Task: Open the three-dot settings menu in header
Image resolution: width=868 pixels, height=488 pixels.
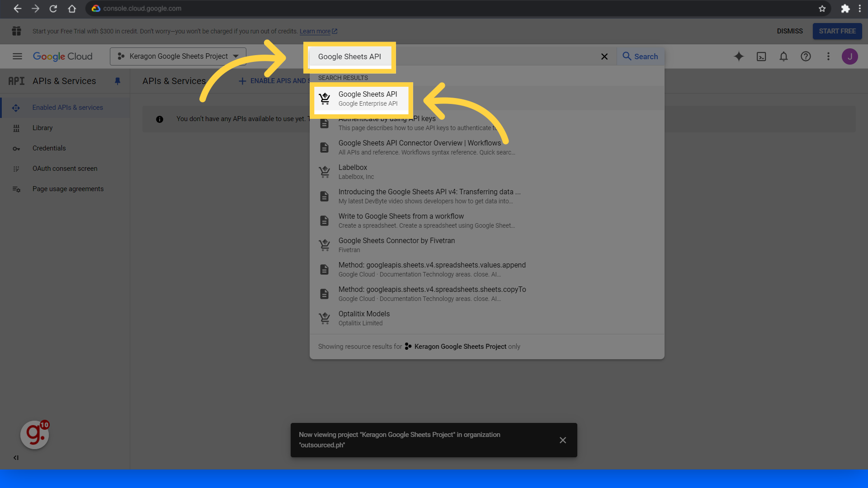Action: coord(828,56)
